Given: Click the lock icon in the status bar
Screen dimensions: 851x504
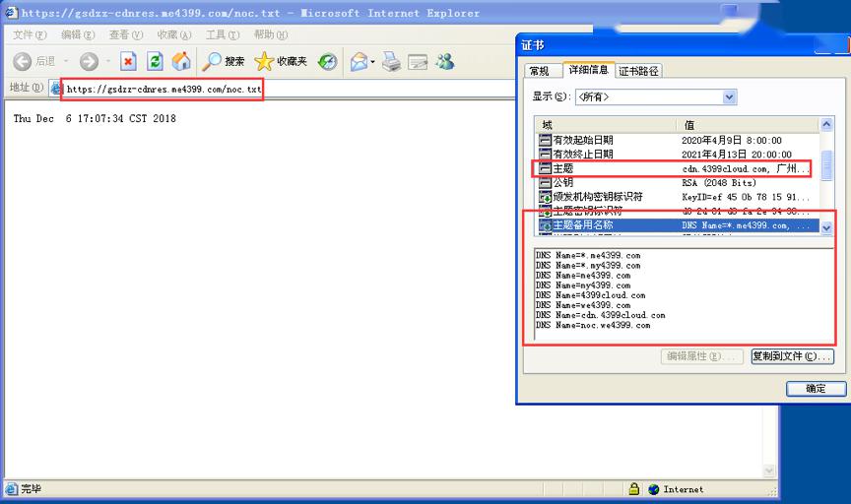Looking at the screenshot, I should (633, 489).
